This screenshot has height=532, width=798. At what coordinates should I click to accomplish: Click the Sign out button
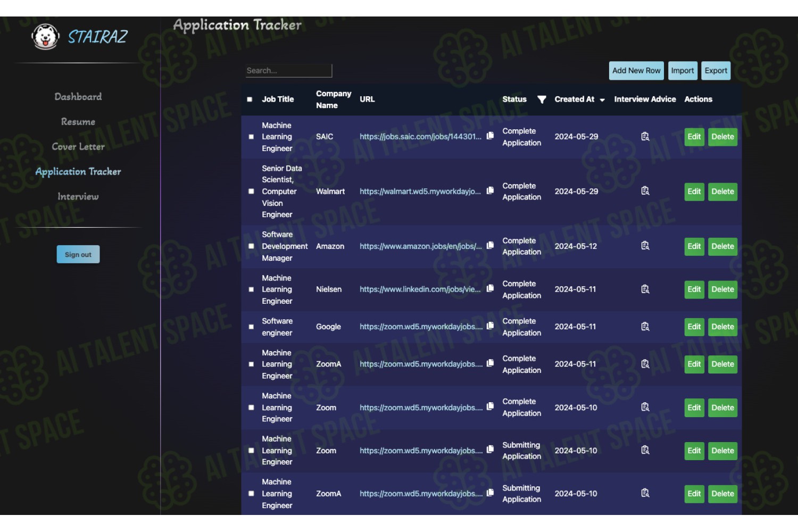pyautogui.click(x=78, y=254)
